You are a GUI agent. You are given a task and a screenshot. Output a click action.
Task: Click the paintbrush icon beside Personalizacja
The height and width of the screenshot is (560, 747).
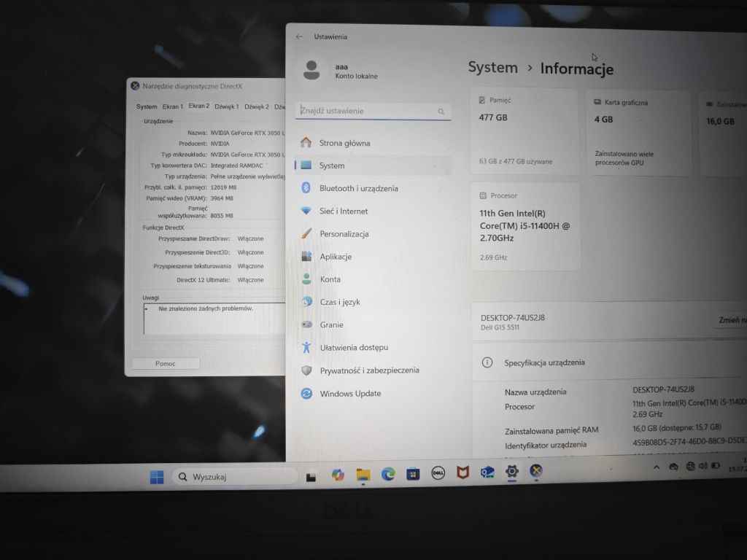306,233
